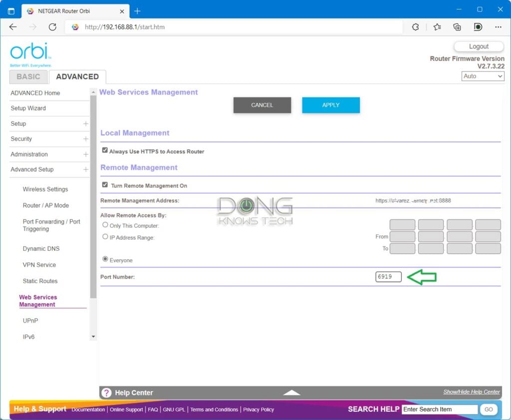Screen dimensions: 511x420
Task: Open ADVANCED Home in sidebar
Action: (35, 93)
